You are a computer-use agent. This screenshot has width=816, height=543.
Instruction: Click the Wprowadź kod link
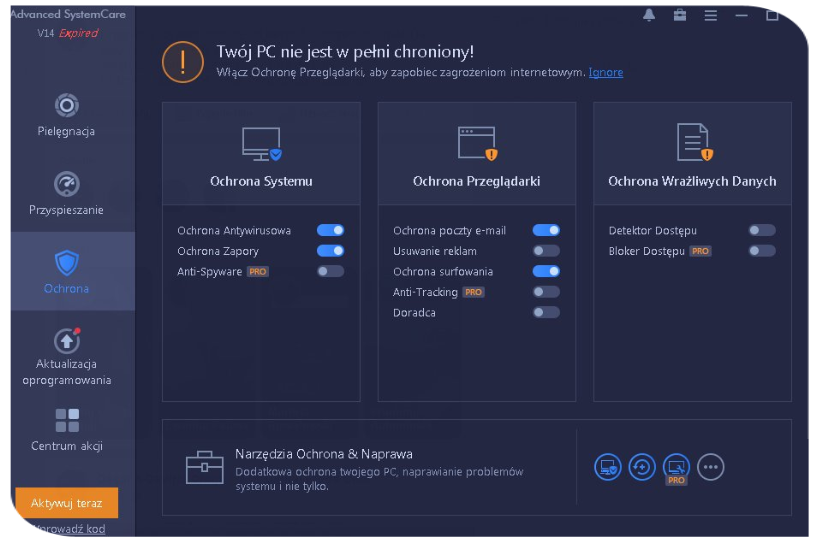[x=69, y=529]
